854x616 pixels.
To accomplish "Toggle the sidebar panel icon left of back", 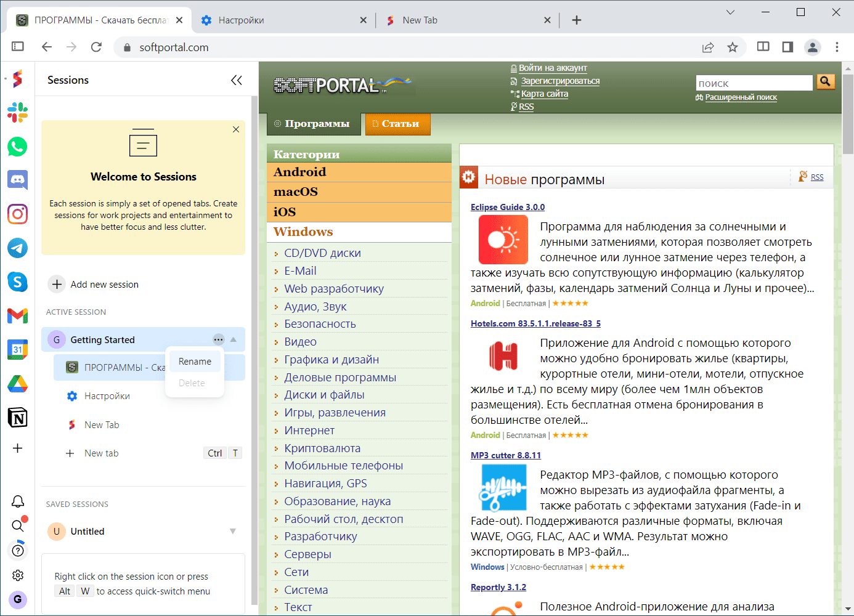I will (18, 47).
